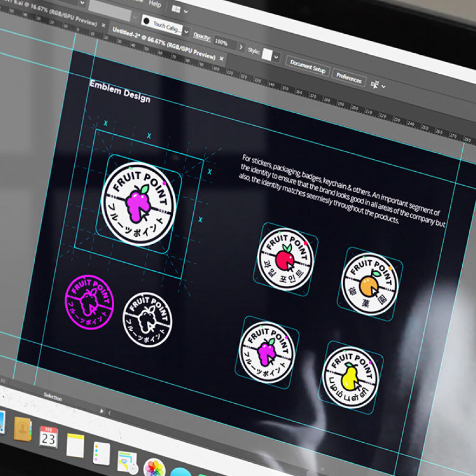The image size is (476, 476).
Task: Select the small grape emblem in the grid
Action: pyautogui.click(x=267, y=352)
